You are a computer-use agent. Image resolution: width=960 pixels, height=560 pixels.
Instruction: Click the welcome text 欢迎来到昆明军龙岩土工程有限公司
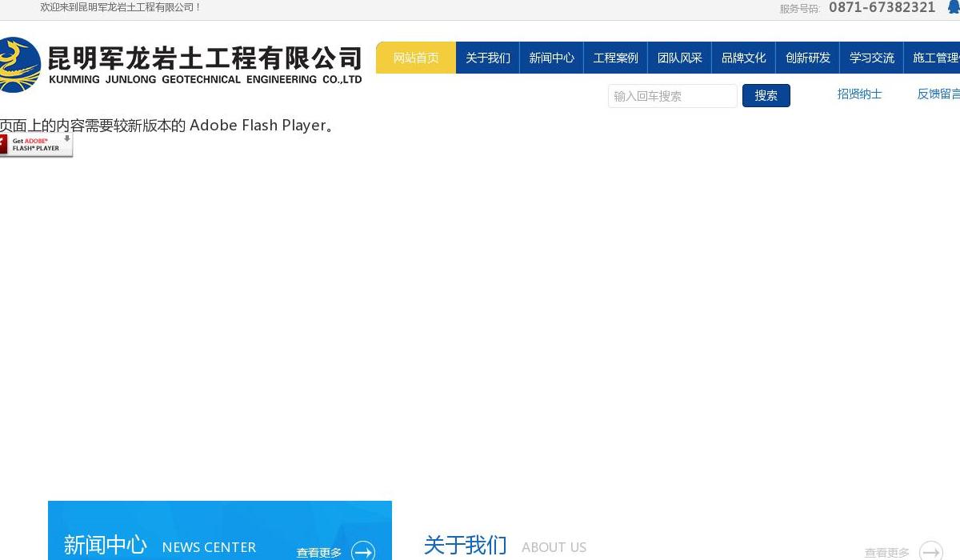pyautogui.click(x=121, y=7)
